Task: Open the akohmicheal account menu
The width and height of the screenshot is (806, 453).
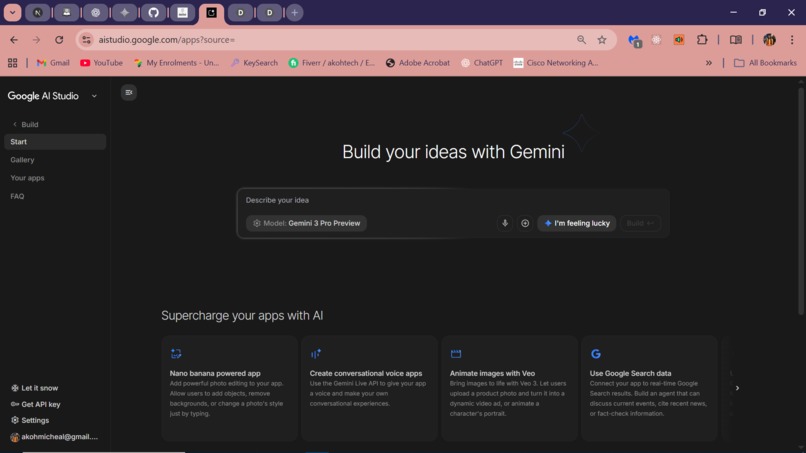Action: 54,437
